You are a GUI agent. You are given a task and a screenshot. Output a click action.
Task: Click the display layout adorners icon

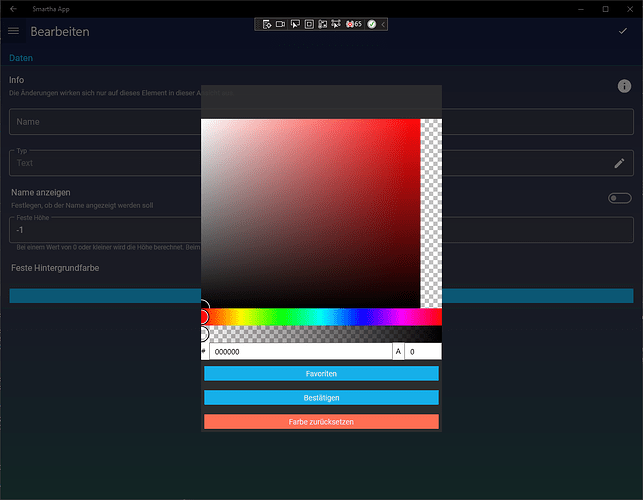pos(309,23)
